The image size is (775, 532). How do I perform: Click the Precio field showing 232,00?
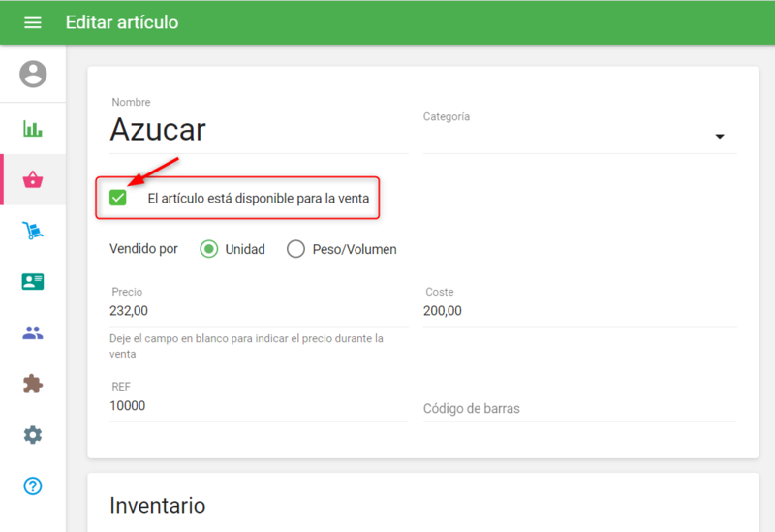point(257,311)
